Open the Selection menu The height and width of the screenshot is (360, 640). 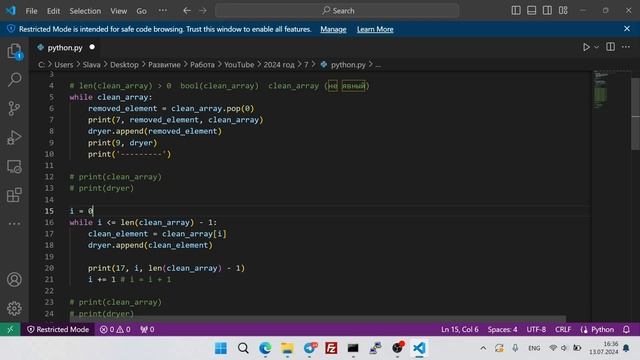point(85,11)
